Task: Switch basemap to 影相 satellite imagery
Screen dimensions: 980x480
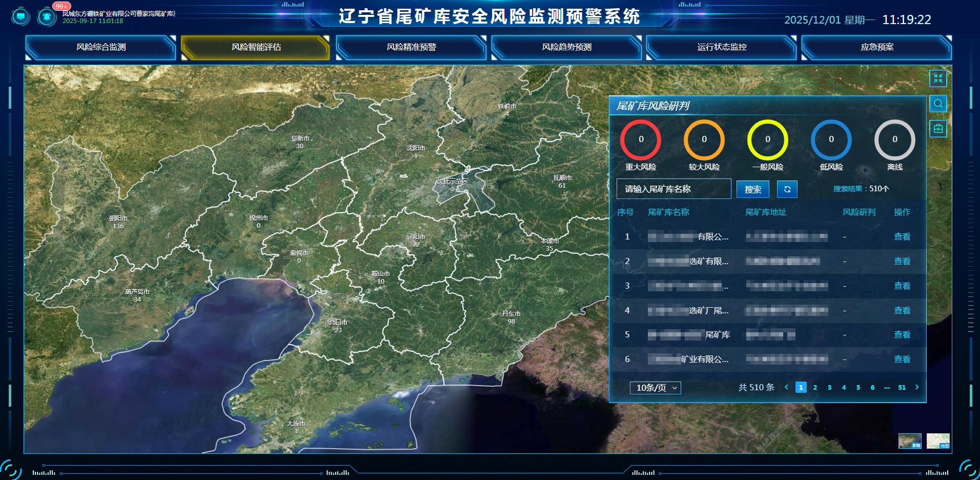Action: pyautogui.click(x=910, y=442)
